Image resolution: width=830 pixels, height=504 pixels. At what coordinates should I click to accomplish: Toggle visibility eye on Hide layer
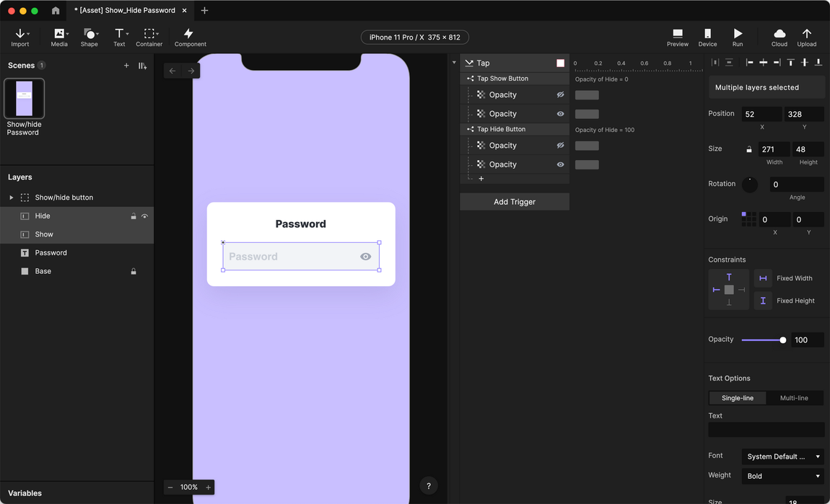point(144,216)
